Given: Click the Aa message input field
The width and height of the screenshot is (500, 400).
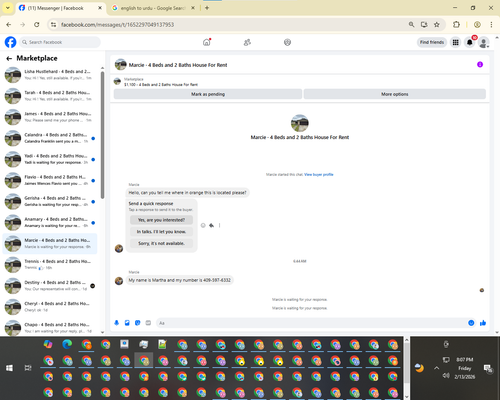Looking at the screenshot, I should pyautogui.click(x=312, y=323).
